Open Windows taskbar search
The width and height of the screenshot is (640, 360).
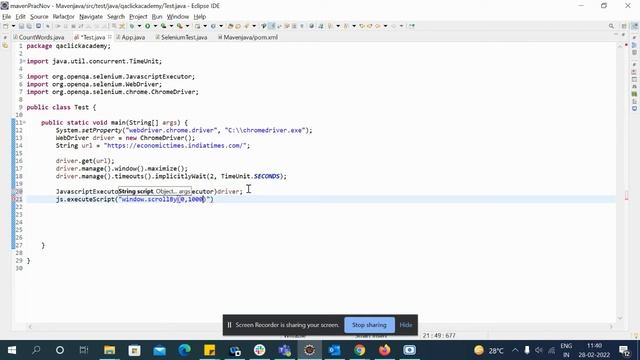(x=36, y=350)
